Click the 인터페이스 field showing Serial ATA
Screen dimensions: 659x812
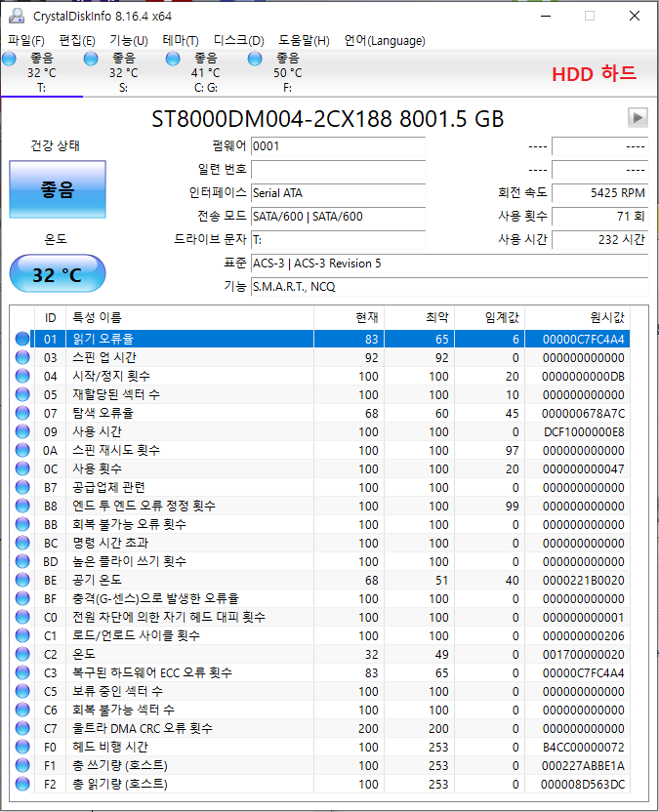(339, 192)
